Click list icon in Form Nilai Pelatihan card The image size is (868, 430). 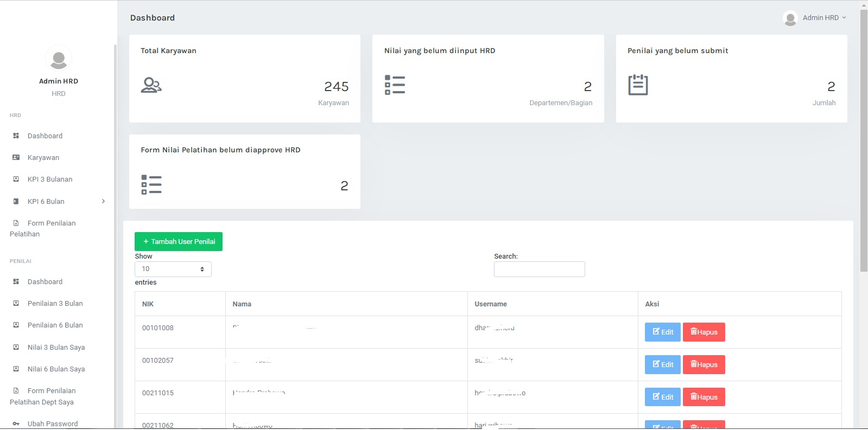pyautogui.click(x=151, y=185)
